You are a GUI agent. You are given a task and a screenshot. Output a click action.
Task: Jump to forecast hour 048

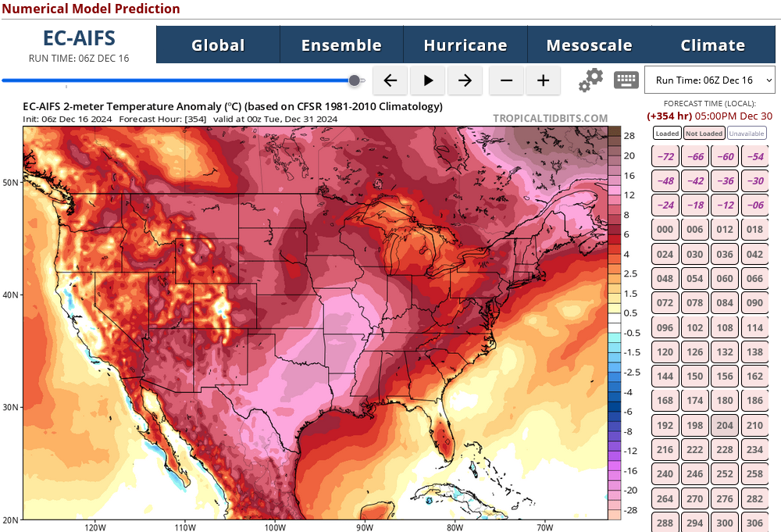665,278
